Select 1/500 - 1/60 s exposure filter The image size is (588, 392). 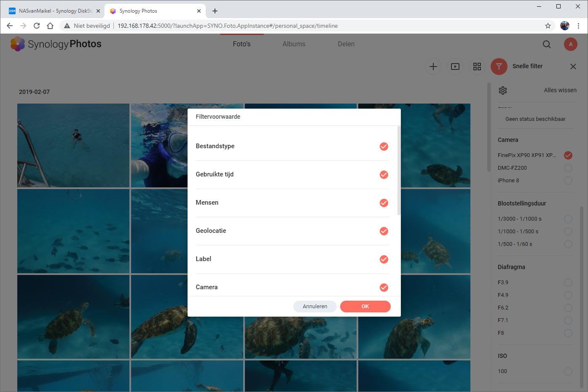(568, 244)
